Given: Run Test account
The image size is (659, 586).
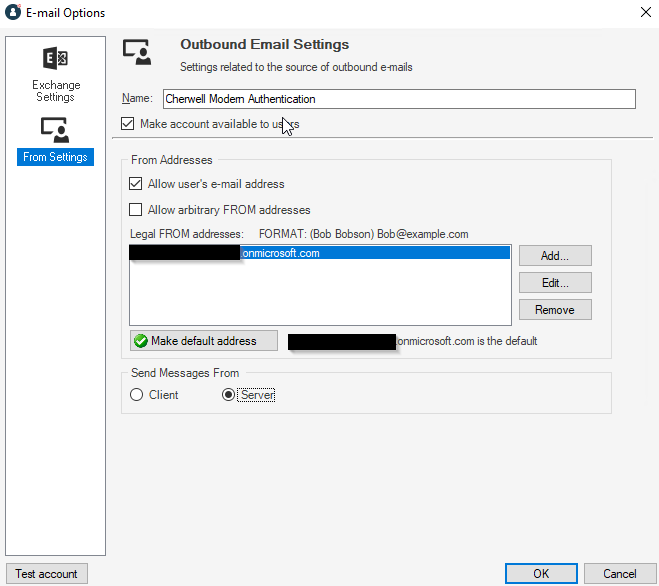Looking at the screenshot, I should tap(45, 574).
